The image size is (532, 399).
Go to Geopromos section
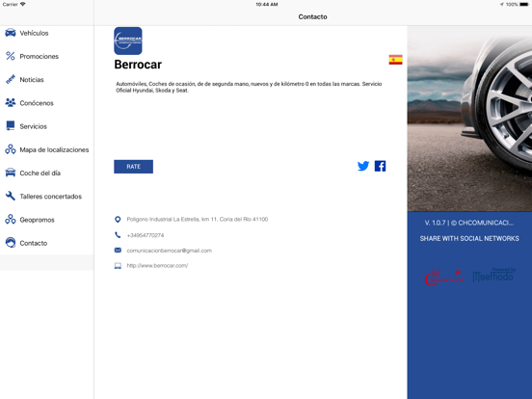click(47, 220)
